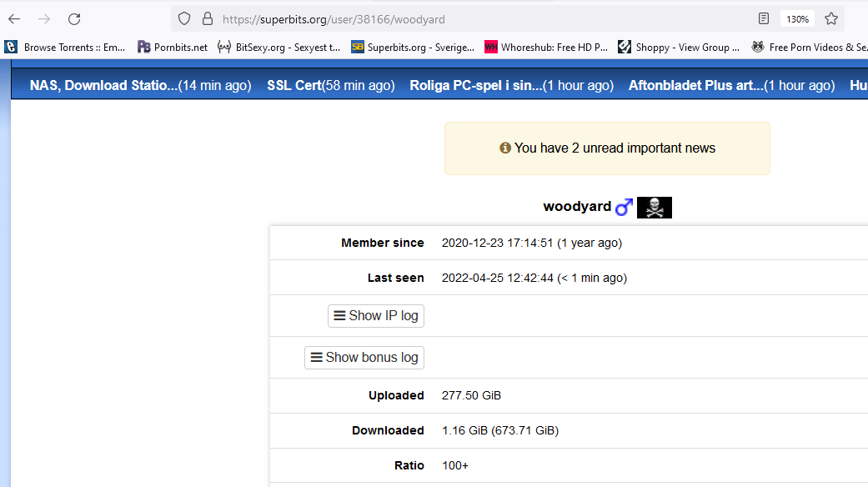The width and height of the screenshot is (868, 487).
Task: Click the Show bonus log button
Action: pos(364,358)
